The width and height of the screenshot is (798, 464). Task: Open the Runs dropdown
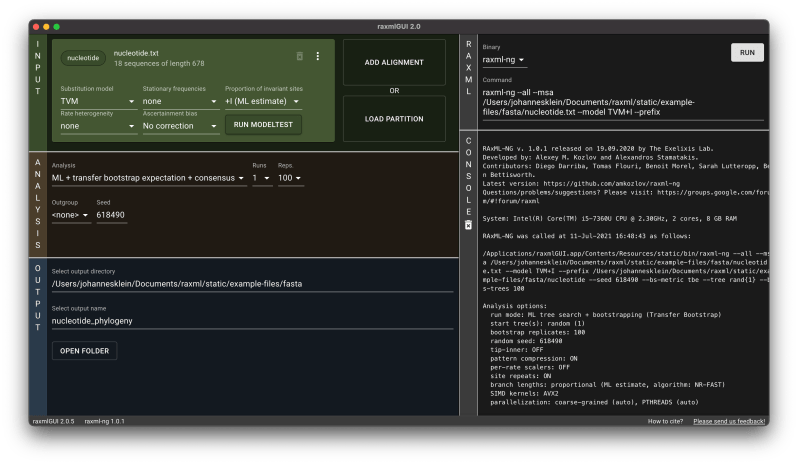coord(262,178)
